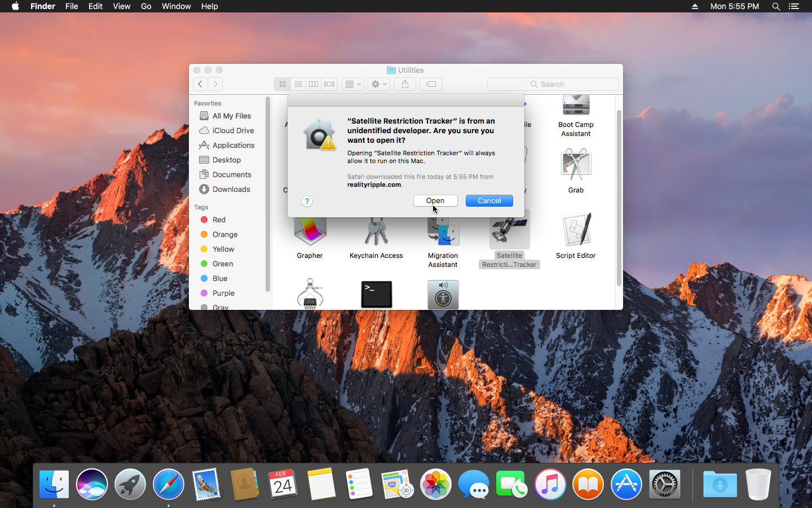Collapse the Tags section in the sidebar
Viewport: 812px width, 508px height.
[x=201, y=207]
